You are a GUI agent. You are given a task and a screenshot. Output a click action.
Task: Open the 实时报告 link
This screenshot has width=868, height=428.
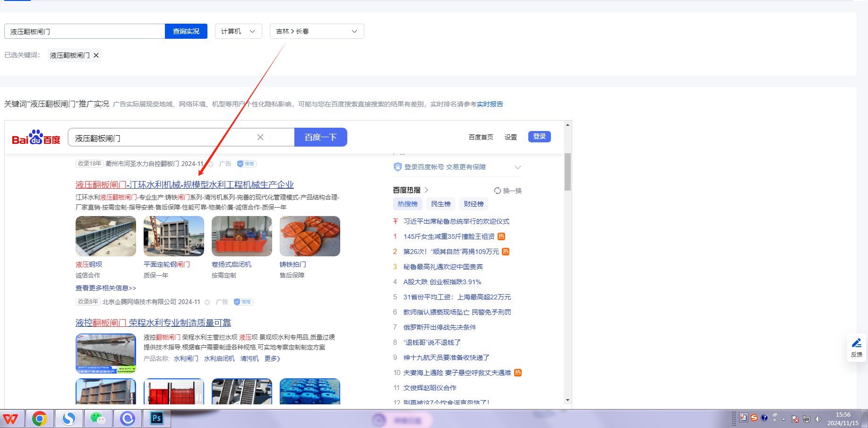pos(490,104)
